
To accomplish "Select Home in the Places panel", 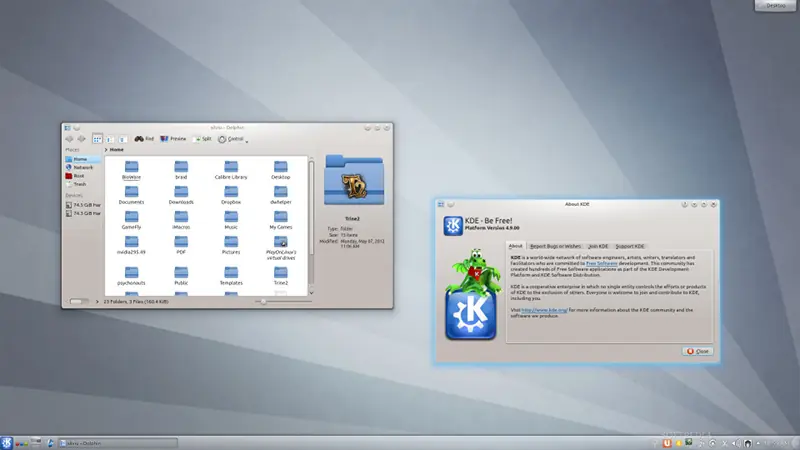I will [83, 159].
